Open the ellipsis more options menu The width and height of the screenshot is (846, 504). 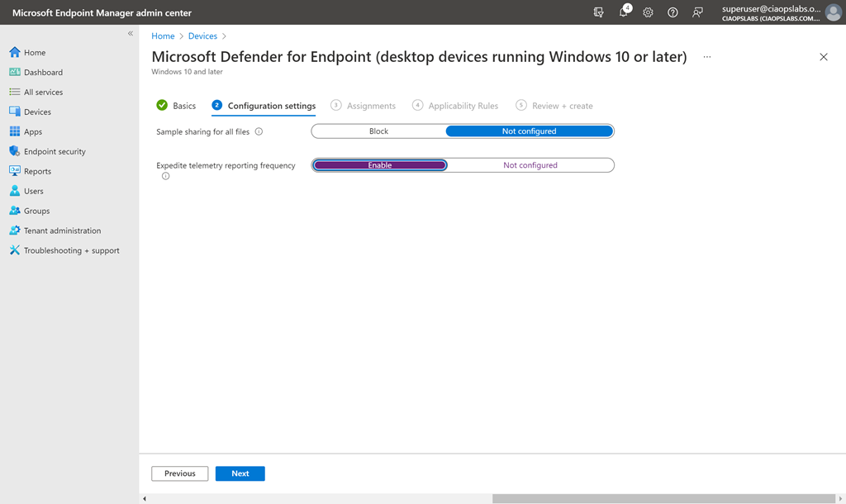[706, 57]
